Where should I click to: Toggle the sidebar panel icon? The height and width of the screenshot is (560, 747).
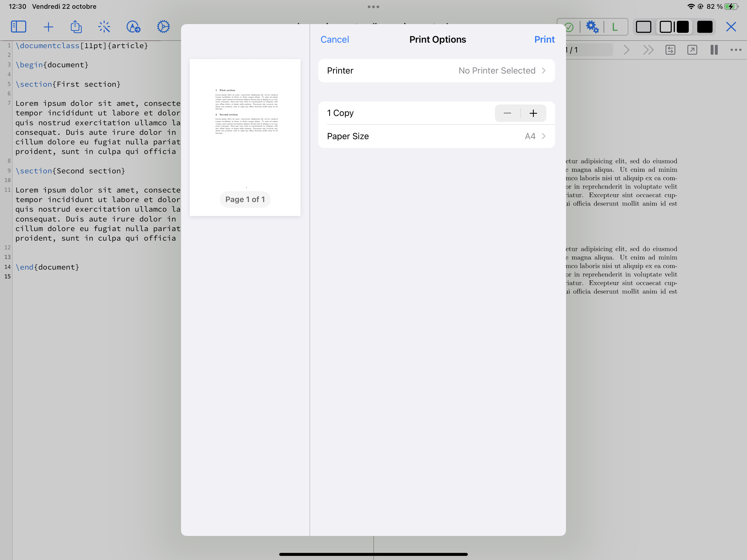click(x=19, y=27)
